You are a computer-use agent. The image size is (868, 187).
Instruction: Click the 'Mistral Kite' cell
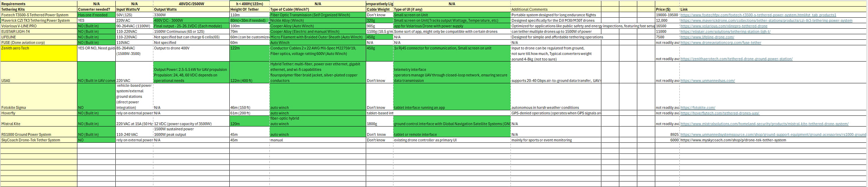[x=39, y=121]
